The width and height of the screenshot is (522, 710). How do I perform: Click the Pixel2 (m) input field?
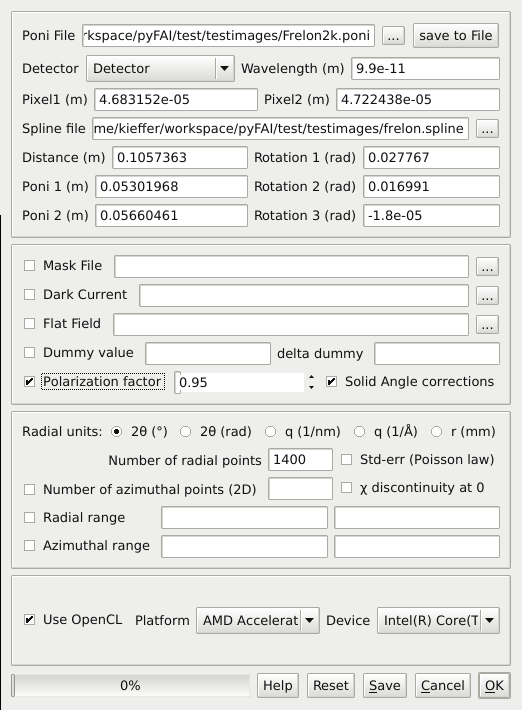coord(418,100)
